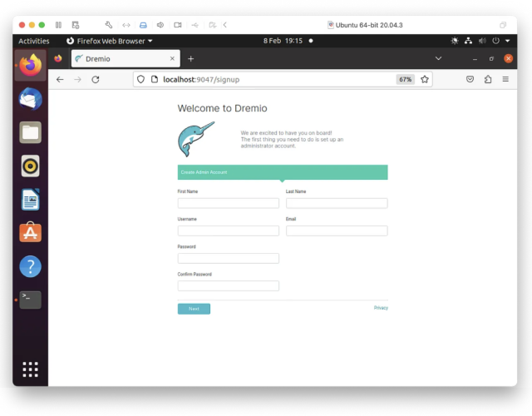Viewport: 532px width, 416px height.
Task: Click the Firefox View icon left of tabs
Action: coord(58,58)
